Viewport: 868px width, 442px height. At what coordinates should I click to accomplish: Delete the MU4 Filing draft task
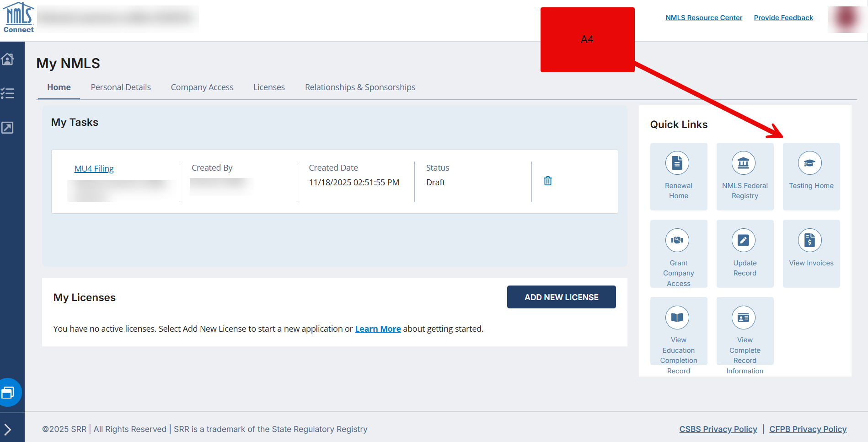(547, 181)
